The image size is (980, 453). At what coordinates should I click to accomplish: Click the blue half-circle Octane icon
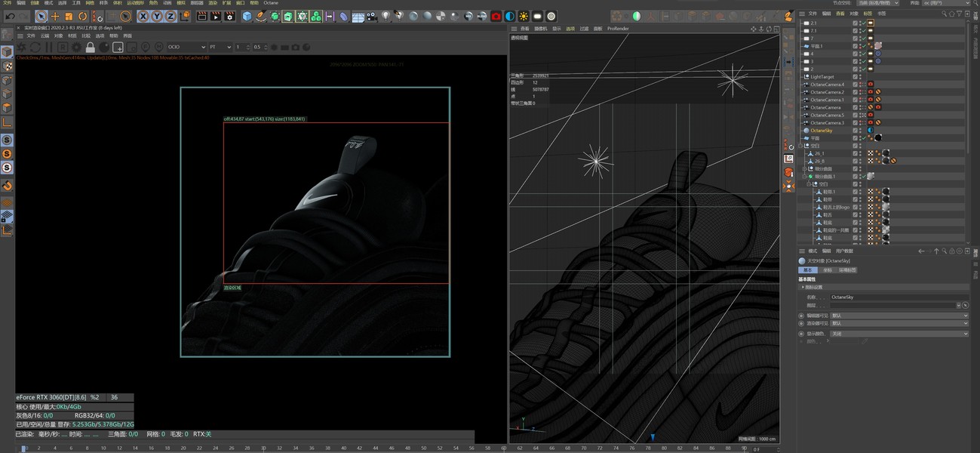click(x=510, y=16)
